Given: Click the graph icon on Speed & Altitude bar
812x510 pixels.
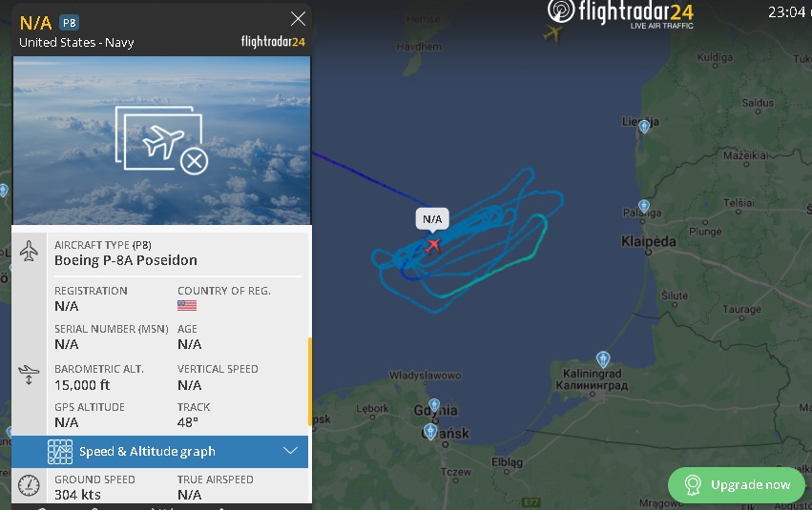Looking at the screenshot, I should 60,452.
